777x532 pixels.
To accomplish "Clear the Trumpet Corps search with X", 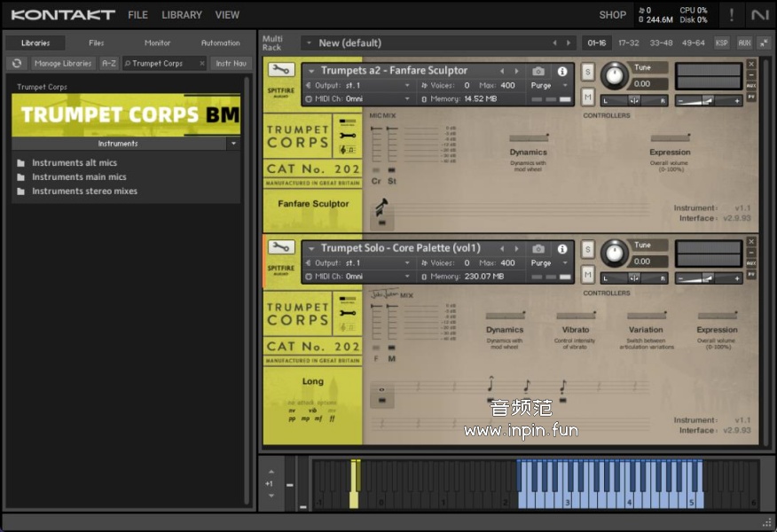I will point(201,63).
